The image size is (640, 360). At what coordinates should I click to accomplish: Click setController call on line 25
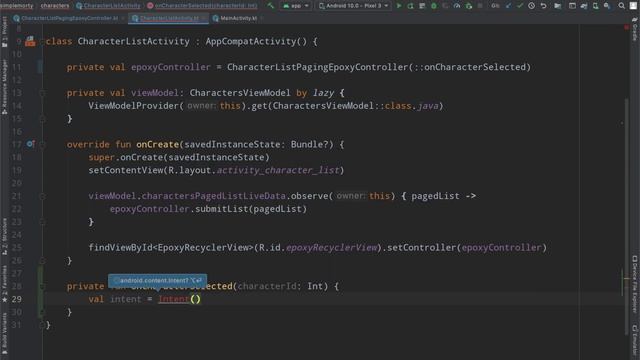[x=422, y=248]
